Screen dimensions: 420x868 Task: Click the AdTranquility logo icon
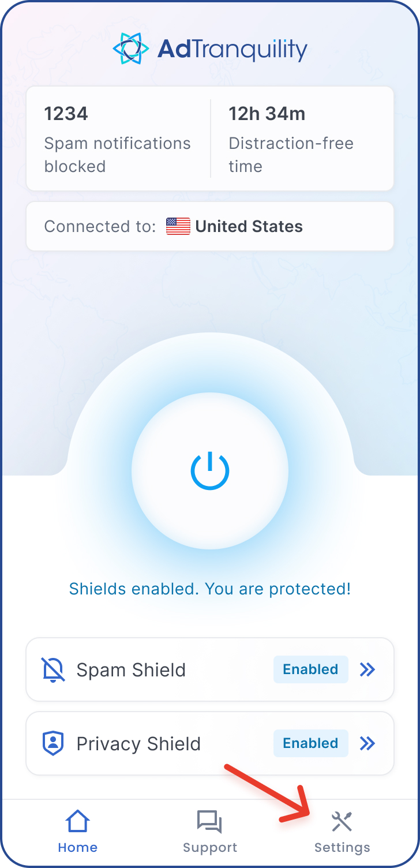[x=131, y=48]
